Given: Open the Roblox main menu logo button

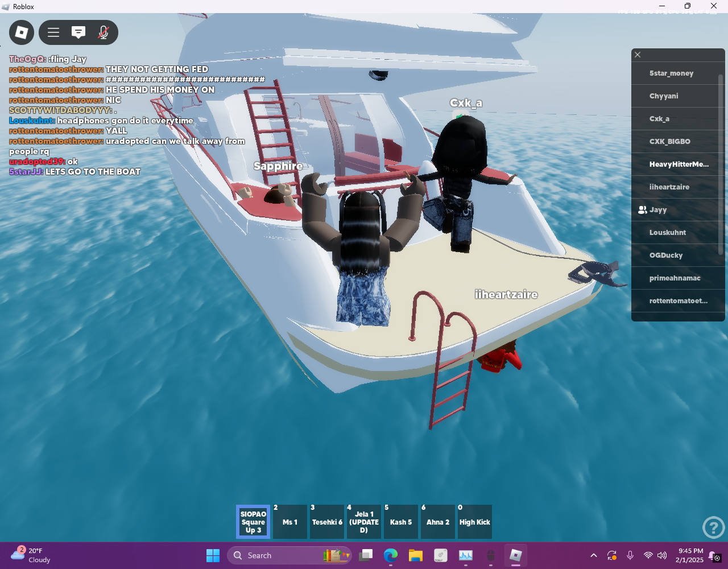Looking at the screenshot, I should coord(22,32).
